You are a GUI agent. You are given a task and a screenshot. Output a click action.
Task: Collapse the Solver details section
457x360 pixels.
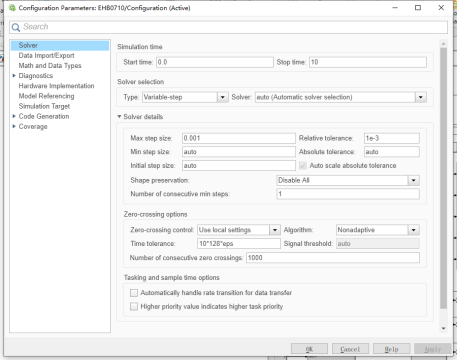point(119,117)
